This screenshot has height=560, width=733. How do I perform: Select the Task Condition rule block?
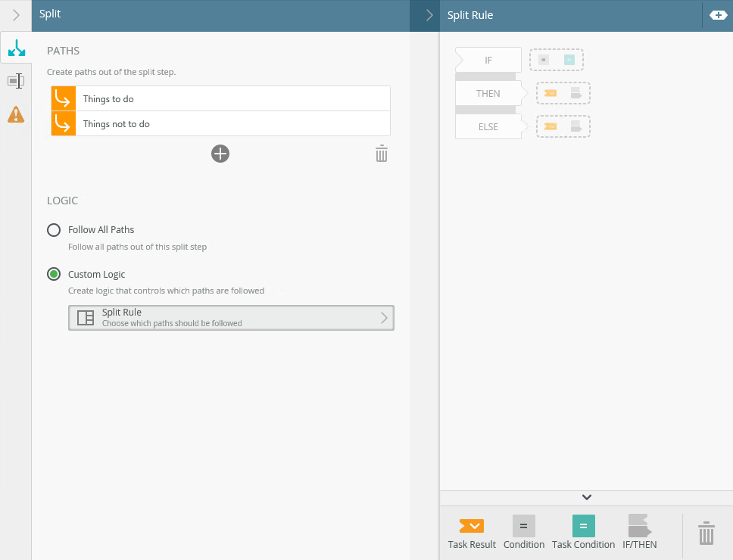tap(583, 532)
